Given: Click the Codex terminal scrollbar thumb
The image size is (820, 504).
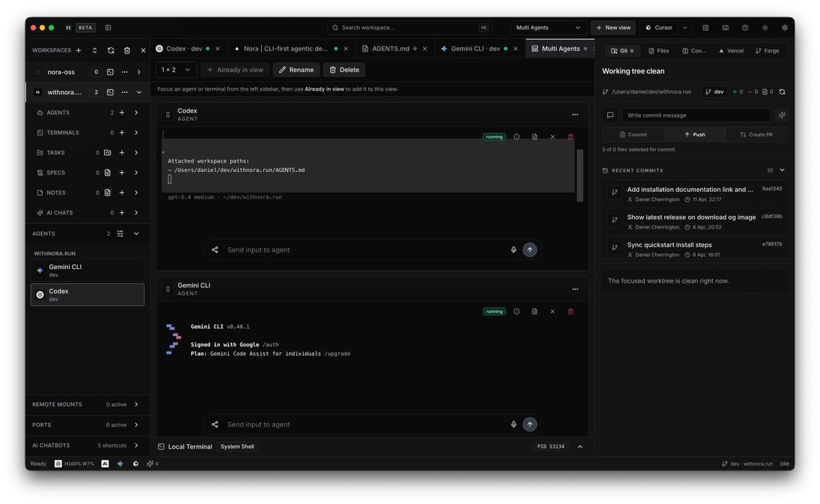Looking at the screenshot, I should pyautogui.click(x=580, y=176).
